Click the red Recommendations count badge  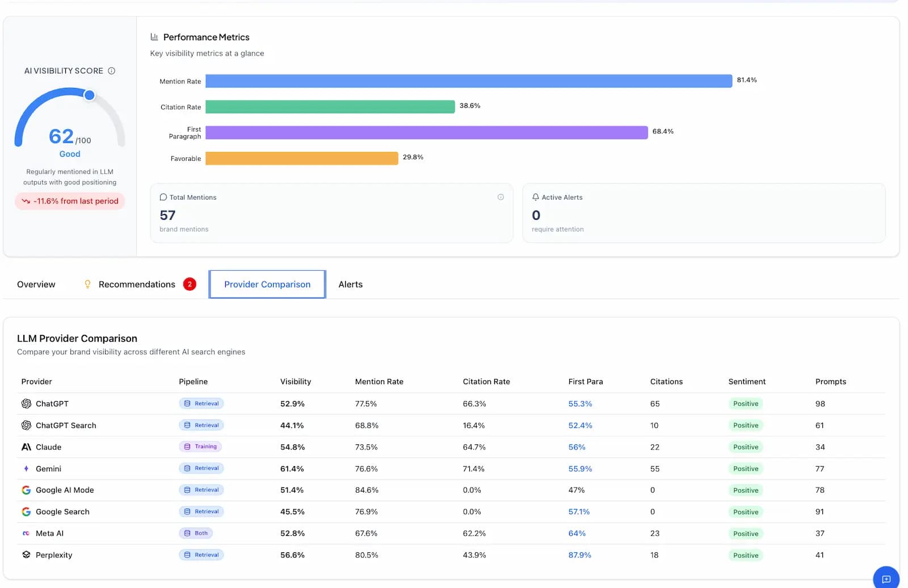tap(190, 284)
